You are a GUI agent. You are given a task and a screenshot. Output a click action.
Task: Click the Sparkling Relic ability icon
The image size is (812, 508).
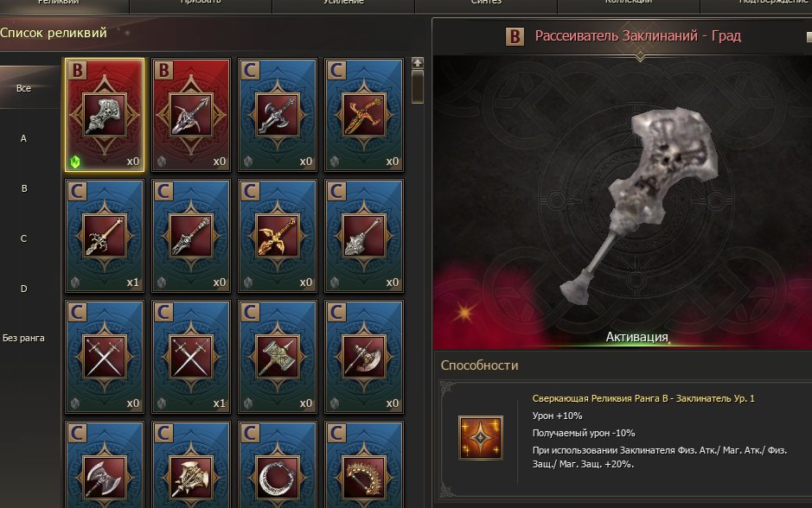481,438
